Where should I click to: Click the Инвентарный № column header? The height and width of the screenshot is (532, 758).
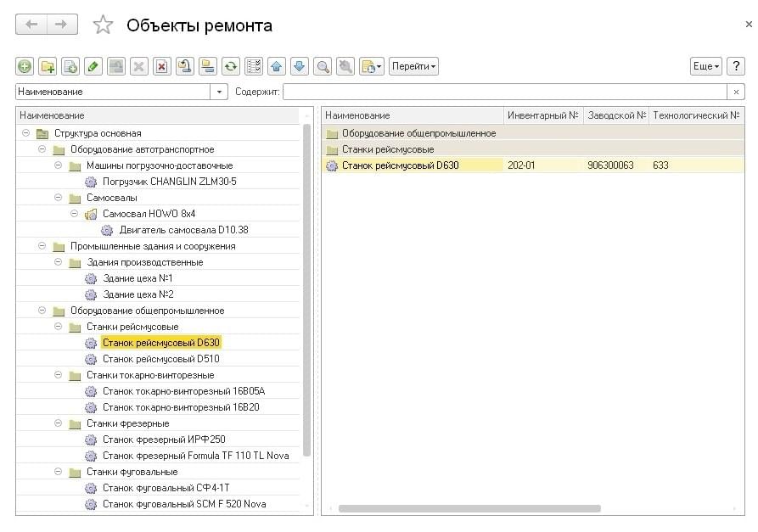click(x=542, y=115)
